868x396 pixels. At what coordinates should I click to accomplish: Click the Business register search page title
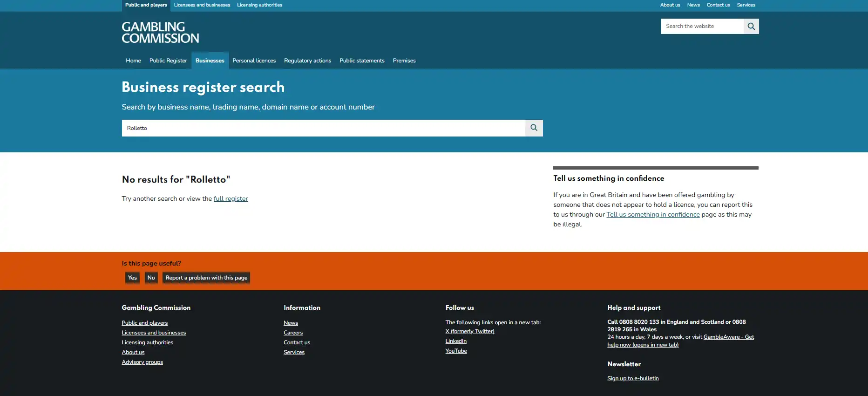203,87
